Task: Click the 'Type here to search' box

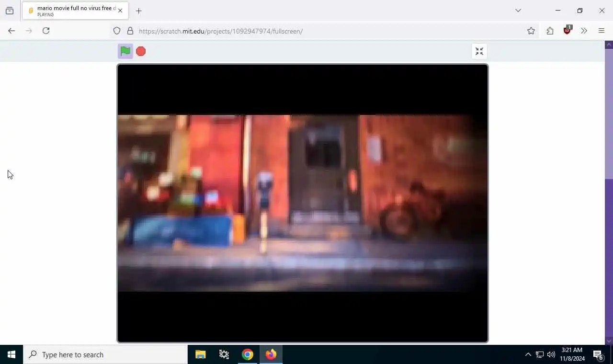Action: point(105,354)
